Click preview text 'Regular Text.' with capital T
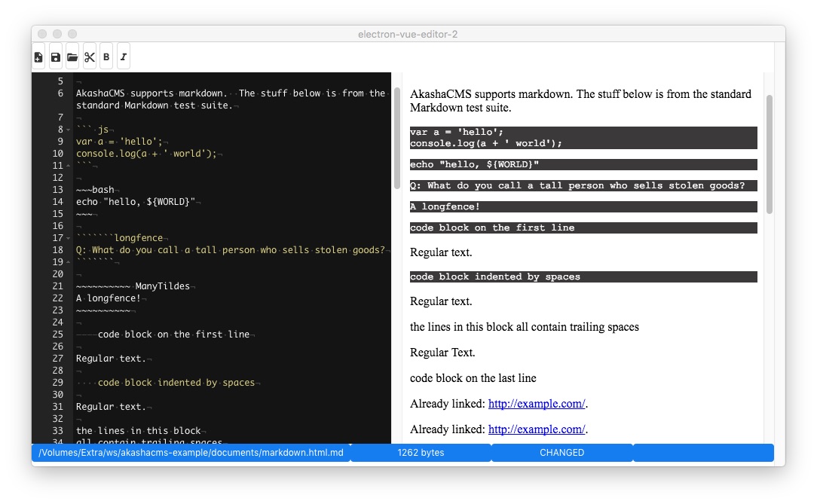Viewport: 817px width, 504px height. coord(442,353)
